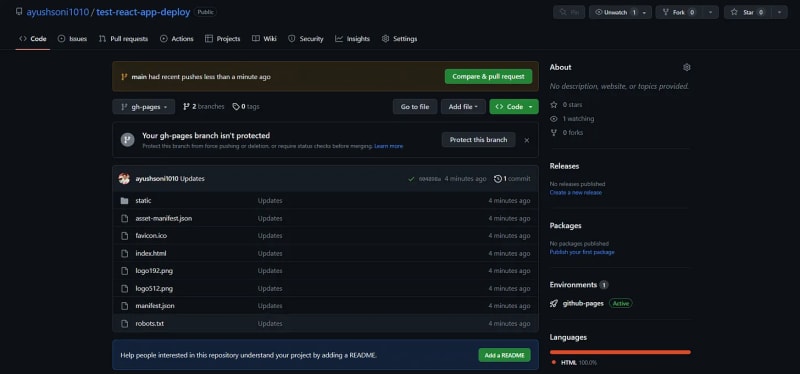Expand the Star lists dropdown arrow
The width and height of the screenshot is (800, 374).
pos(779,12)
